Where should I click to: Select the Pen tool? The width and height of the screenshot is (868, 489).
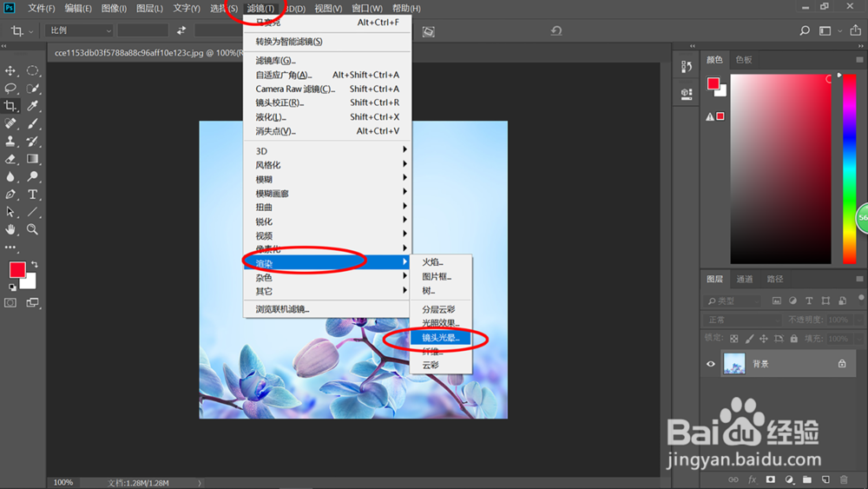(x=10, y=195)
